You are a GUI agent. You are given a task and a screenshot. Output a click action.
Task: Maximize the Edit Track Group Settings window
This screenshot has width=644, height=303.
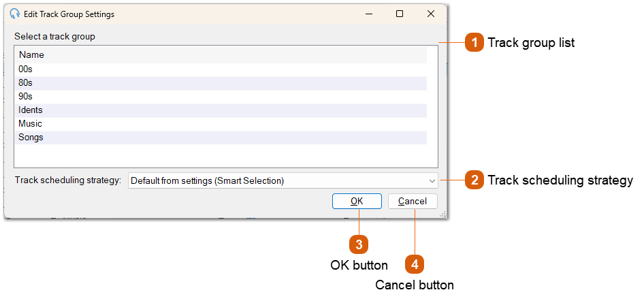point(400,14)
